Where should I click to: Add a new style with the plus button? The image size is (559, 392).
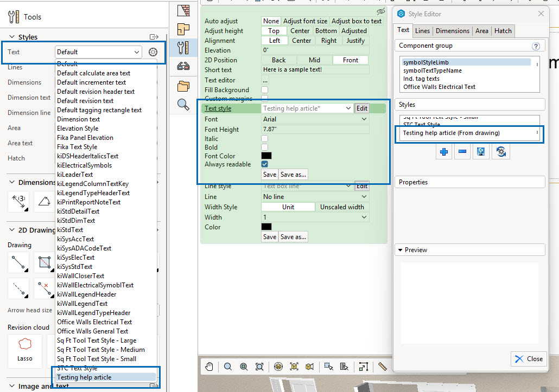point(444,152)
